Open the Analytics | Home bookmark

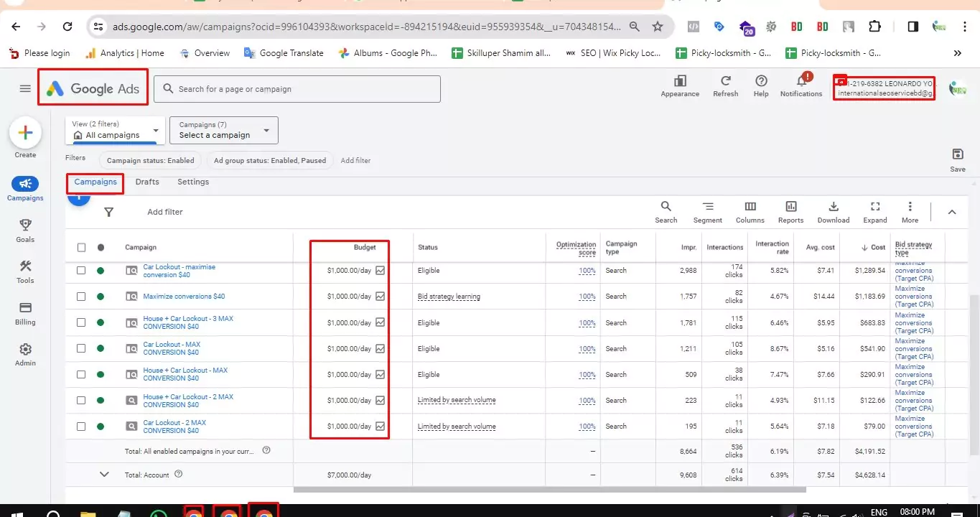click(125, 53)
